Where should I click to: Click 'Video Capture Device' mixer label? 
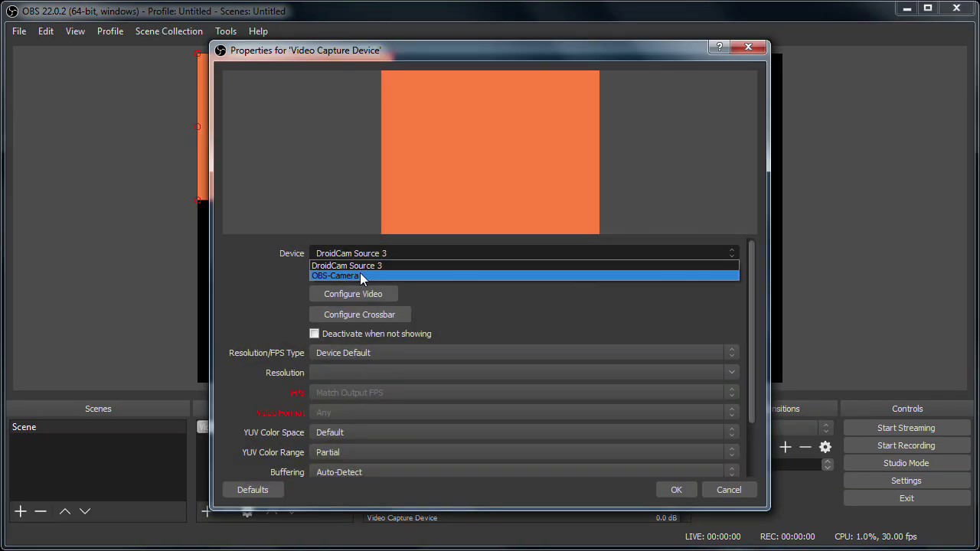402,518
